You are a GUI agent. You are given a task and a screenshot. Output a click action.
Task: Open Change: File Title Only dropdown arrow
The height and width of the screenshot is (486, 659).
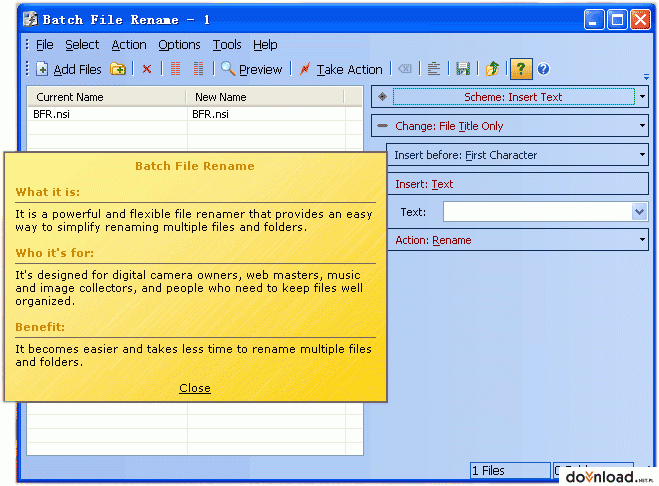click(642, 126)
